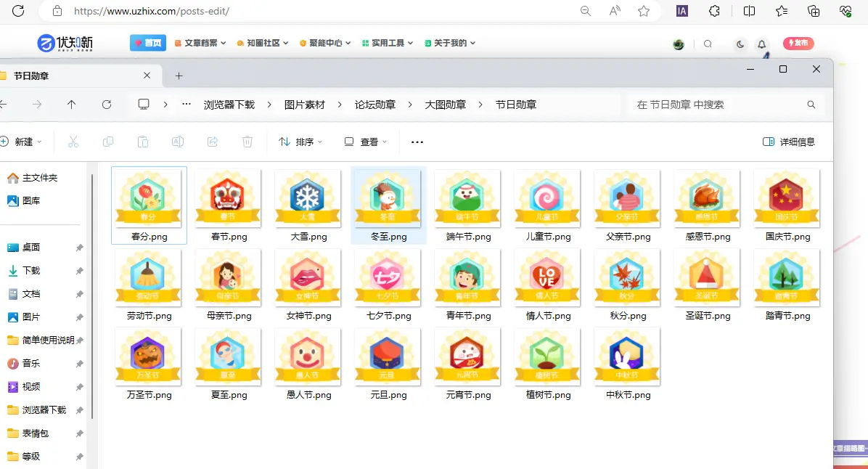Click the 发布 publish button

click(x=798, y=44)
